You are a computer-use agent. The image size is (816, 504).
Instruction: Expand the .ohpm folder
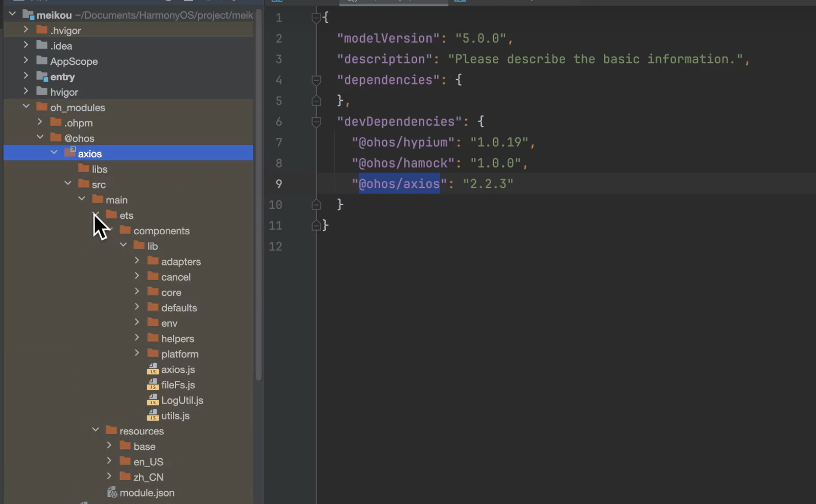pyautogui.click(x=40, y=122)
